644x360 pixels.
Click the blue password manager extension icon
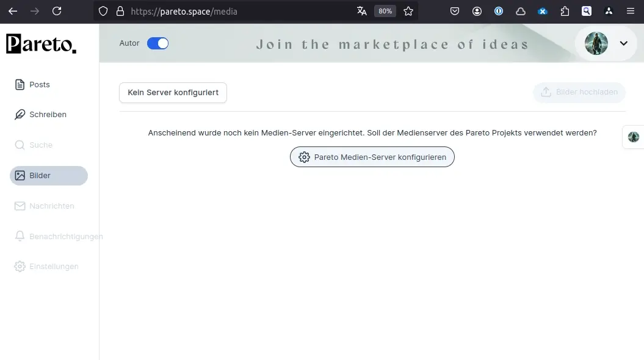pos(499,11)
